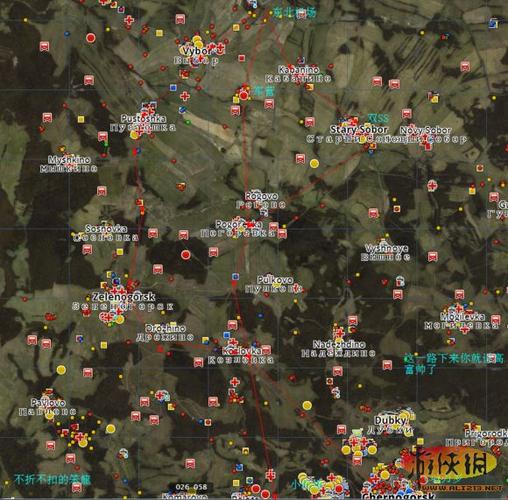Click the Mogilevka town label

point(463,317)
